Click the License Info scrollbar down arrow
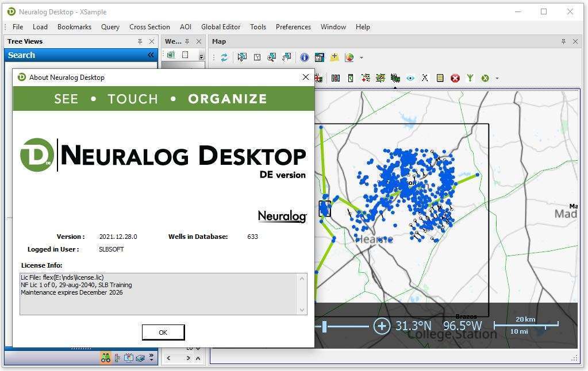The image size is (588, 371). coord(302,309)
